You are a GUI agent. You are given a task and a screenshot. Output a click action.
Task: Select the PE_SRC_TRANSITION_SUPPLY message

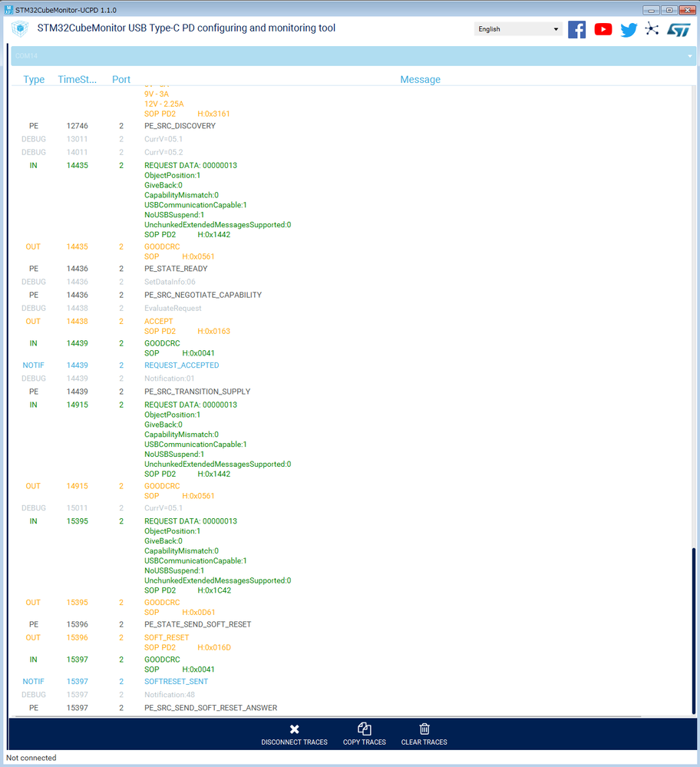pos(197,392)
